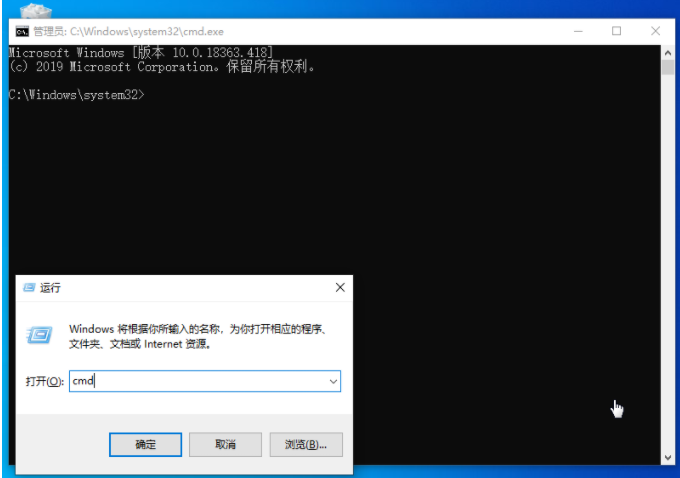Click the large Run program icon in the dialog

point(40,335)
